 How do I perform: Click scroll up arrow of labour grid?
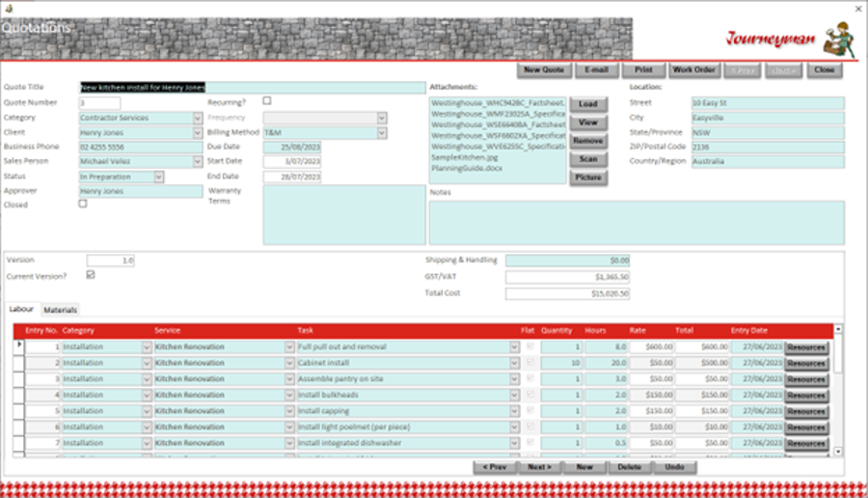(838, 329)
